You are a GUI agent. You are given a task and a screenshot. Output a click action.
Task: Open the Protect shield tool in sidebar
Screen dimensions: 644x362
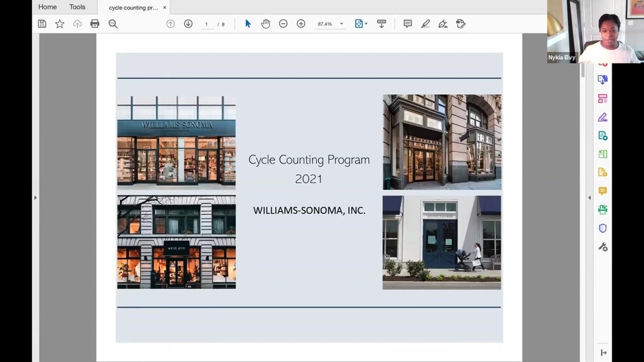coord(603,228)
